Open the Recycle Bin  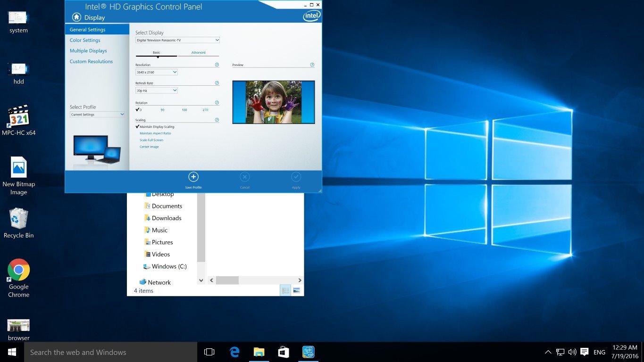click(x=18, y=223)
